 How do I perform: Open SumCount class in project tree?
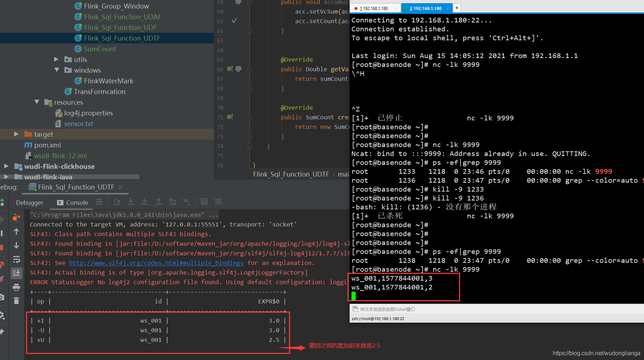100,49
